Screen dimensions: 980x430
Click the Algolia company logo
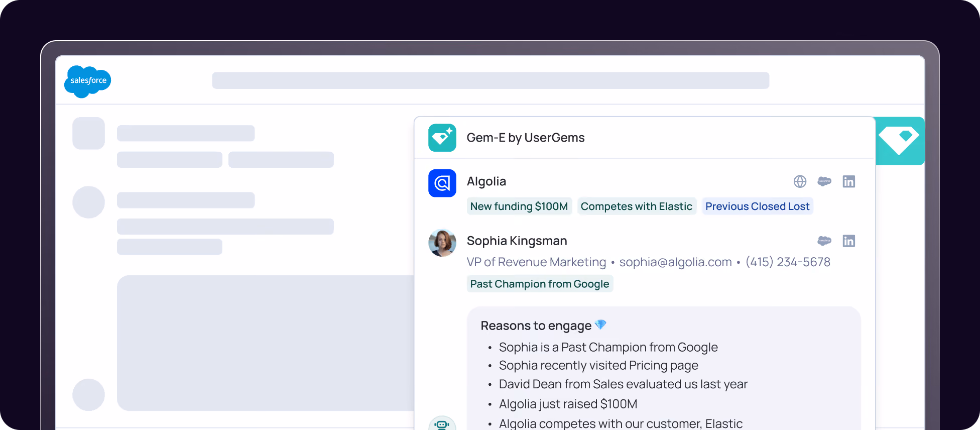point(442,183)
